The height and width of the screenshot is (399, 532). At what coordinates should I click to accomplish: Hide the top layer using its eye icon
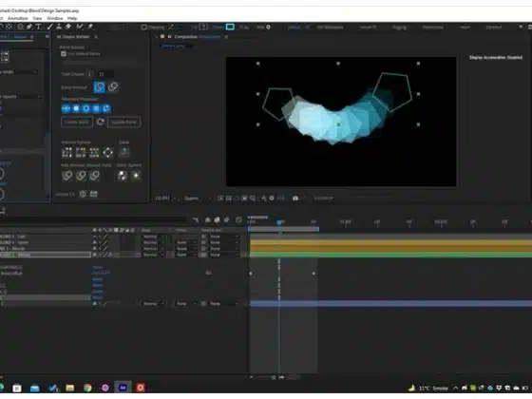[x=95, y=237]
